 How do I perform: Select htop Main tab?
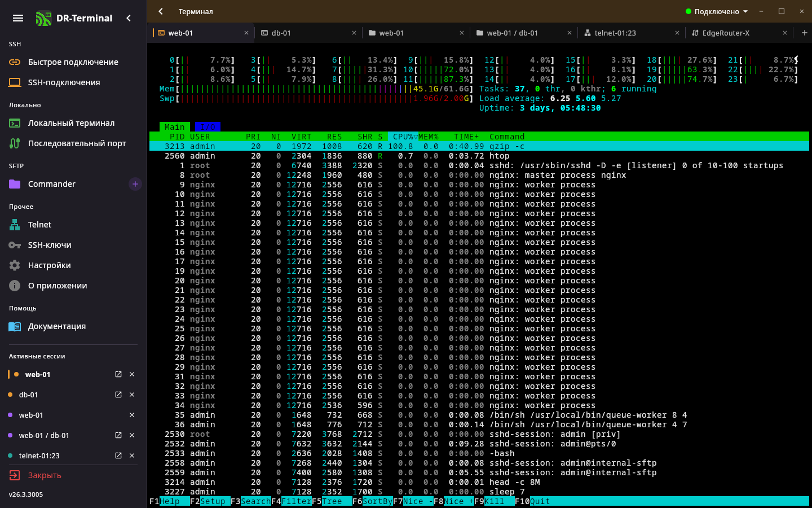tap(175, 127)
